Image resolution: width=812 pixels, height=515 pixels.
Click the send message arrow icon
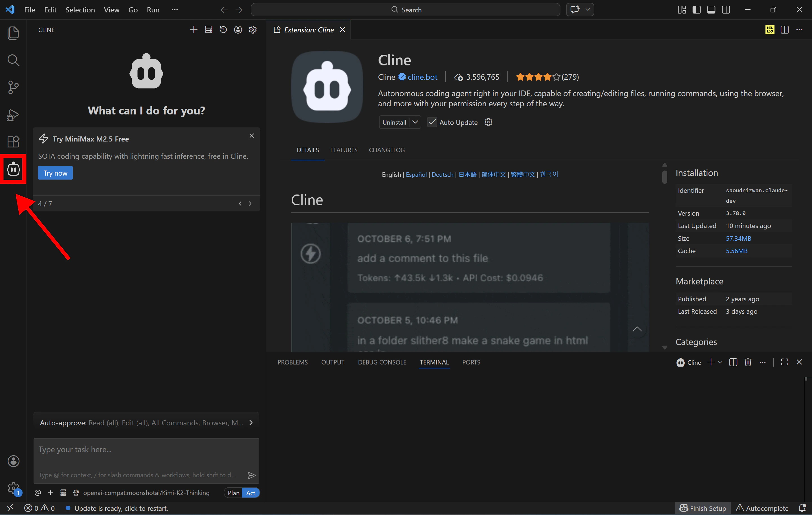(252, 475)
